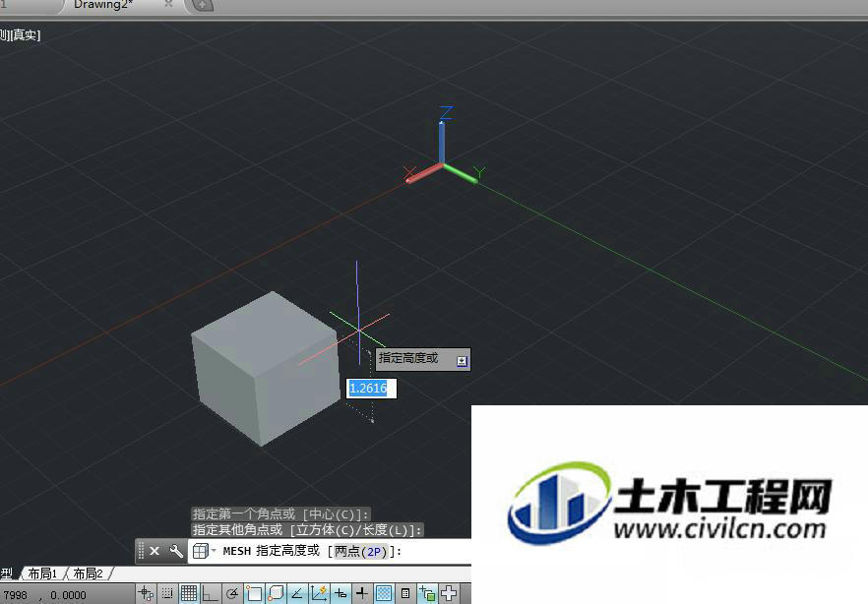The image size is (868, 604).
Task: Click the white cross status icon
Action: point(449,593)
